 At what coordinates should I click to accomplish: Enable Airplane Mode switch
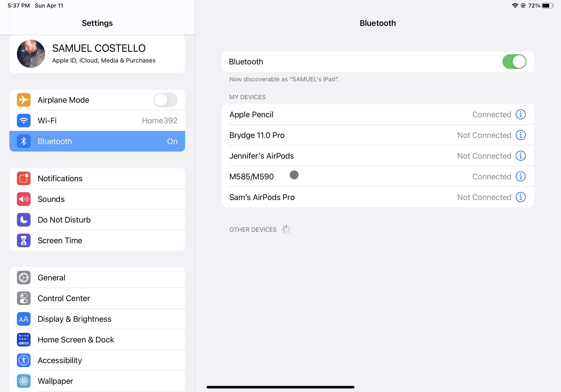coord(165,100)
